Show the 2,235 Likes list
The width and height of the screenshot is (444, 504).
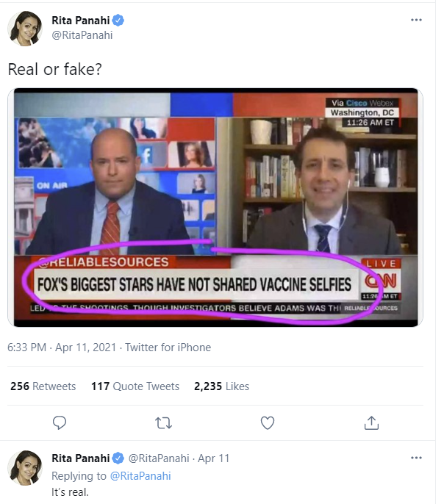[x=221, y=386]
